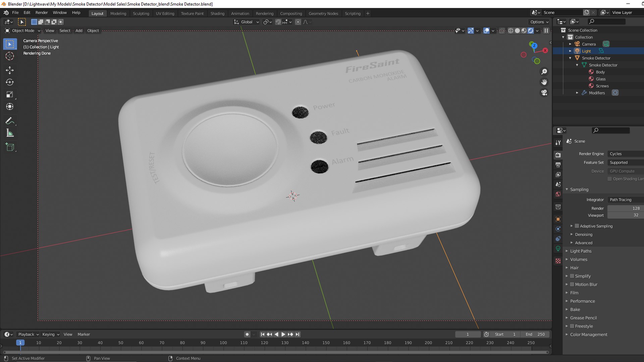Enable the Motion Blur checkbox
This screenshot has width=644, height=362.
tap(572, 284)
